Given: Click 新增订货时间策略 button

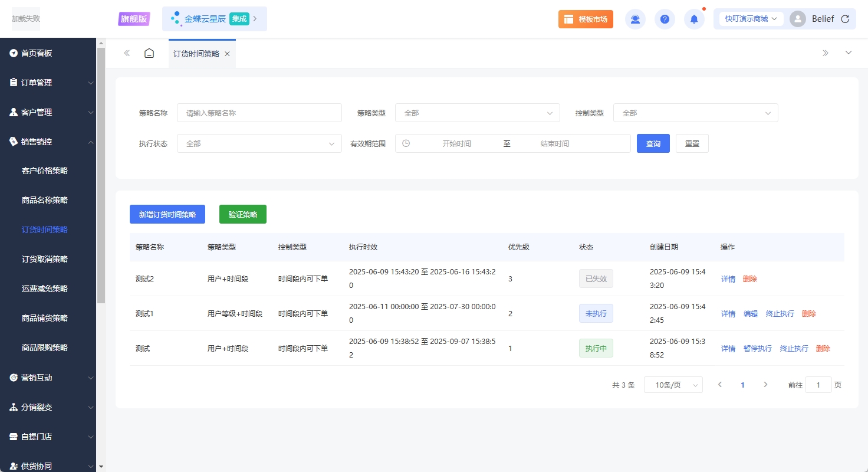Looking at the screenshot, I should click(167, 214).
